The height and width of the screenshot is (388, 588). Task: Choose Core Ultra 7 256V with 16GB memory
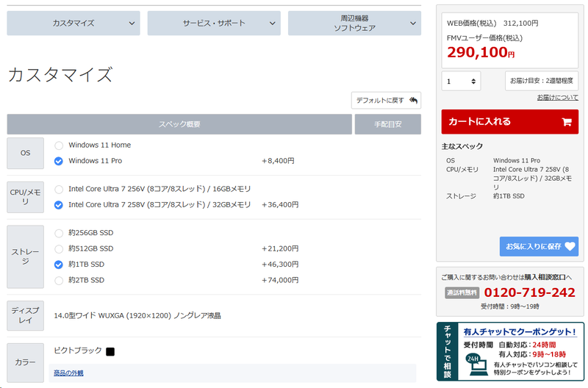(x=59, y=190)
